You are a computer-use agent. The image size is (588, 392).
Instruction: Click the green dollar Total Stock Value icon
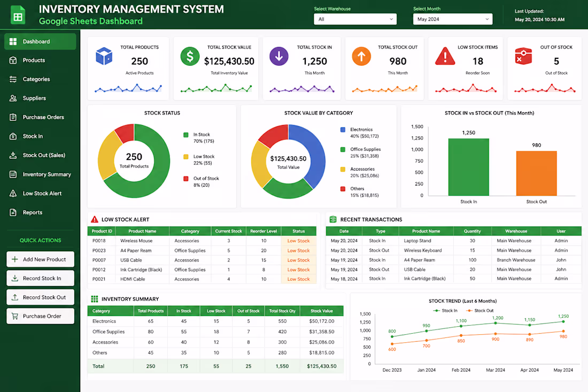coord(190,56)
